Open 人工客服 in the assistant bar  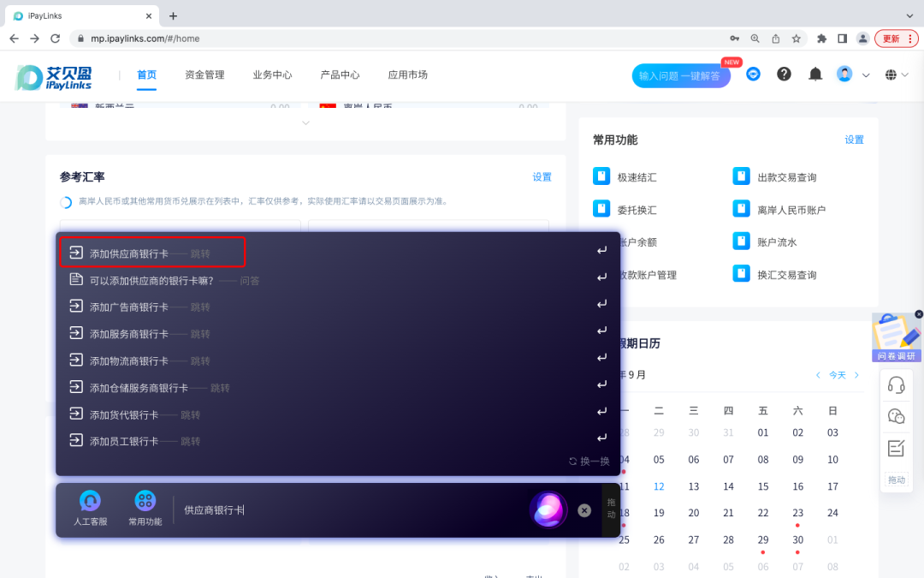pos(90,506)
